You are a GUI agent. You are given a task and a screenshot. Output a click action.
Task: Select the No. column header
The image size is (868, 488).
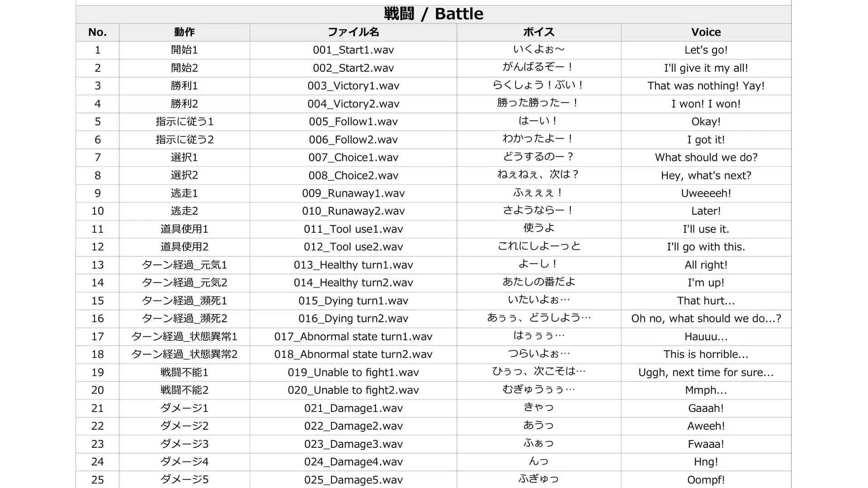[x=98, y=32]
